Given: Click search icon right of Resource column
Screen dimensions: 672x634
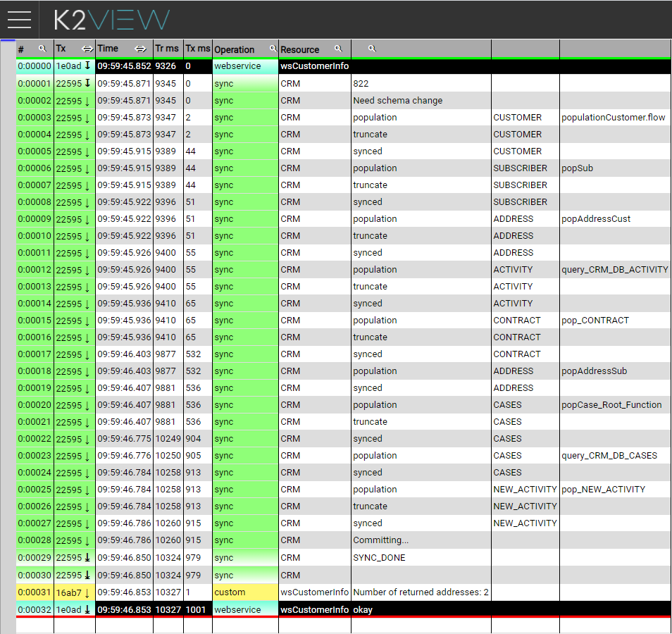Looking at the screenshot, I should pyautogui.click(x=372, y=49).
